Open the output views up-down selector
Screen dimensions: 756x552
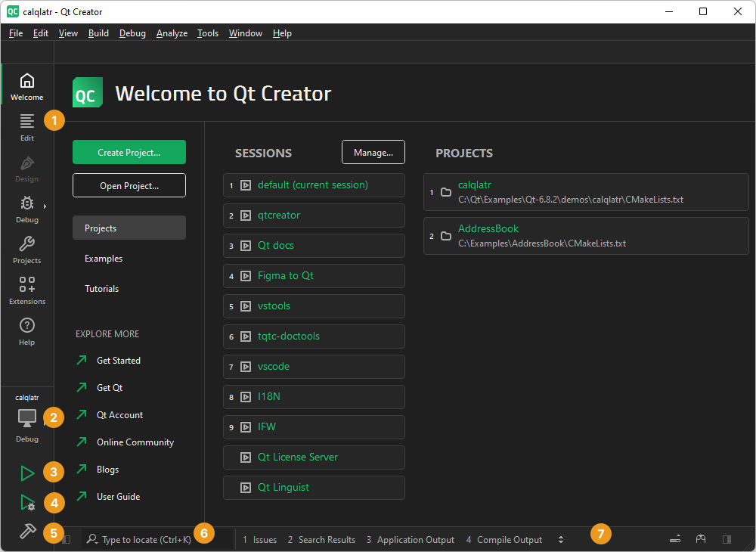(x=561, y=539)
